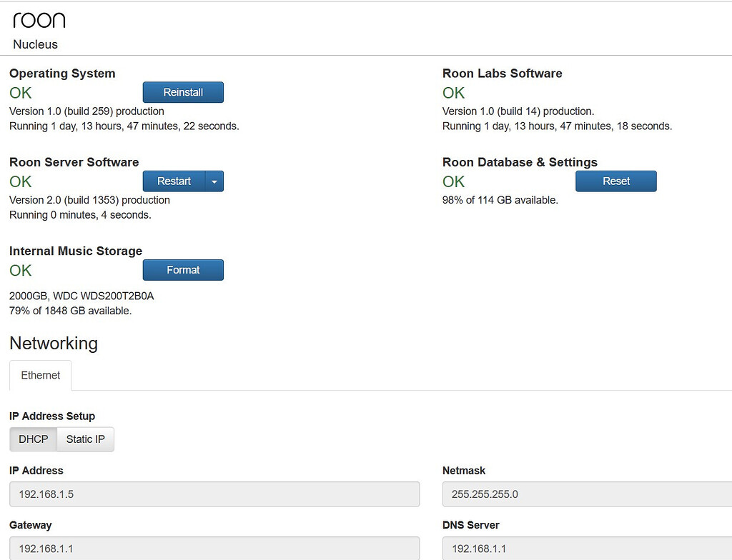Image resolution: width=732 pixels, height=560 pixels.
Task: Restart the Roon Server Software
Action: point(173,181)
